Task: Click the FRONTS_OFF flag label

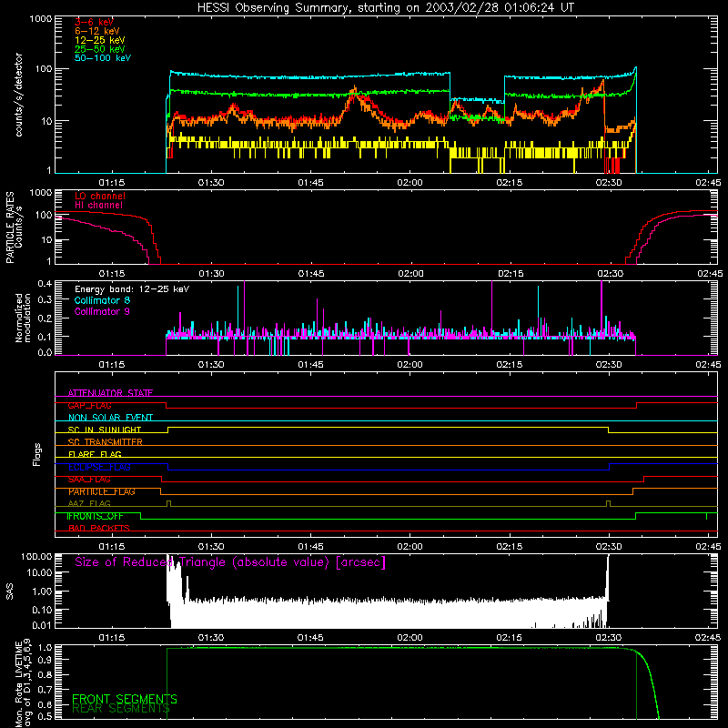Action: 95,516
